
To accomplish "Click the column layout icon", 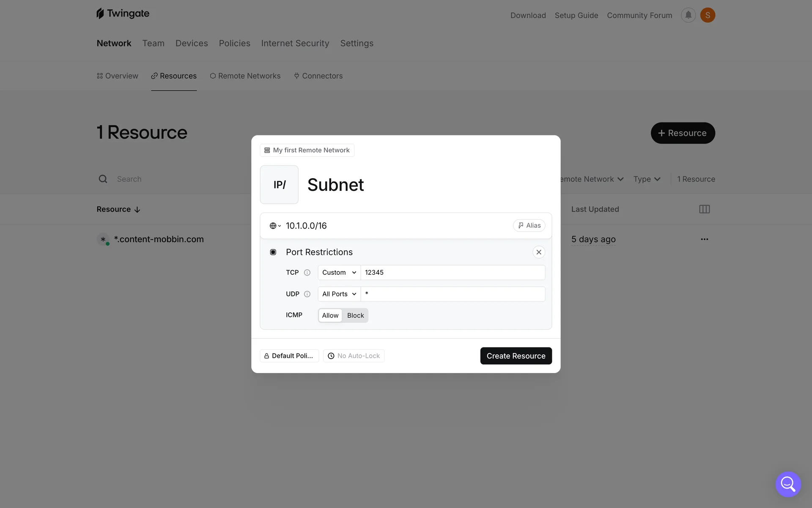I will 704,209.
